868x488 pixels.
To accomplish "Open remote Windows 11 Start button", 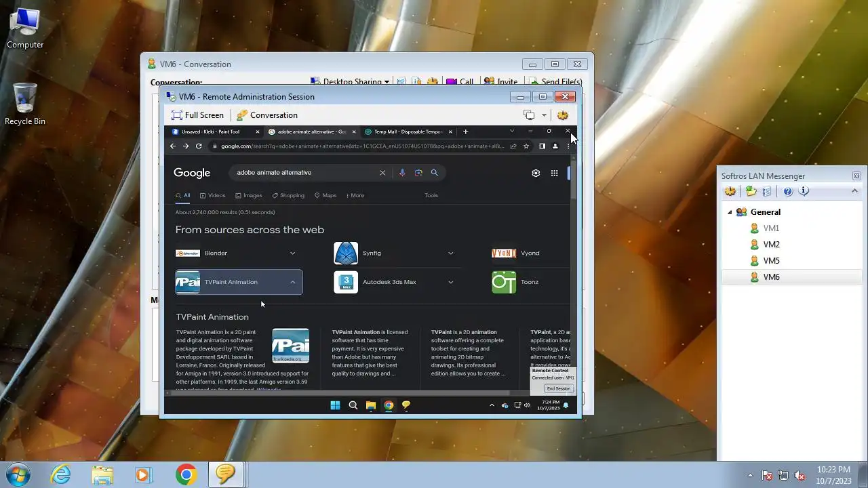I will pos(335,405).
